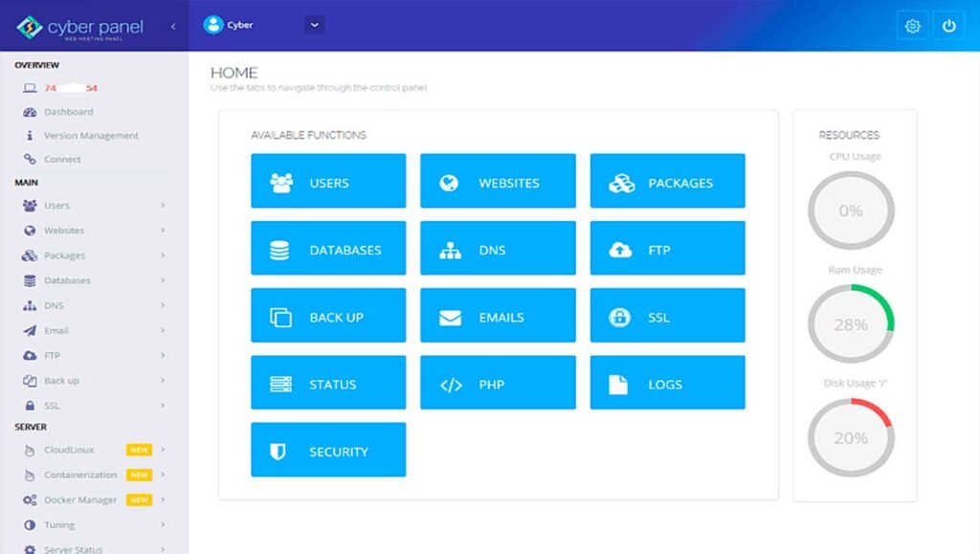Click the NEW badge beside Docker Manager
This screenshot has width=980, height=554.
click(x=139, y=499)
